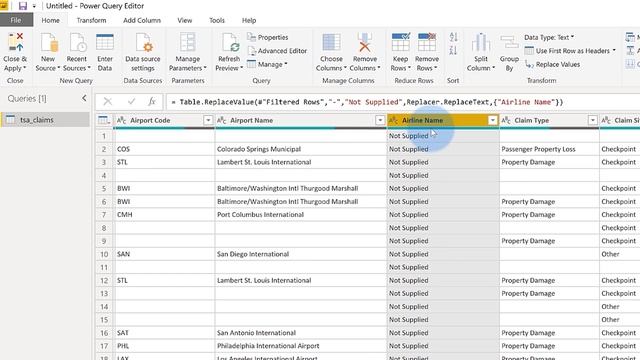640x360 pixels.
Task: Click the Remove Rows icon
Action: (427, 42)
